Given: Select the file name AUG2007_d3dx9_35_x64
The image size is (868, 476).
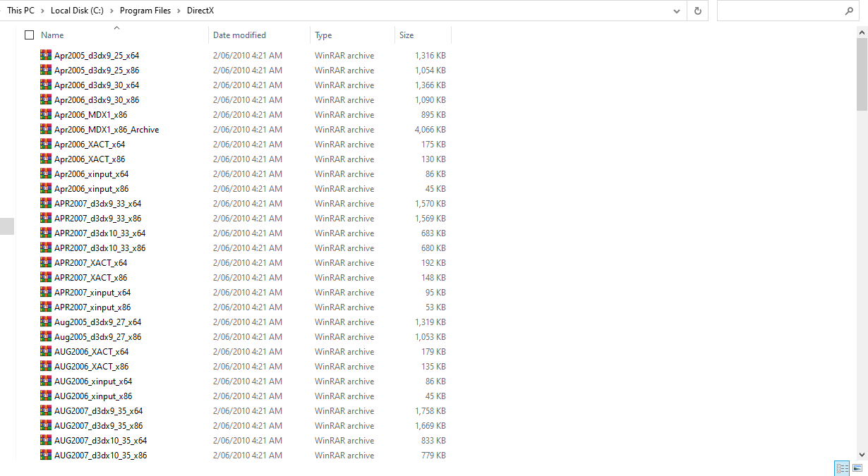Looking at the screenshot, I should 98,411.
